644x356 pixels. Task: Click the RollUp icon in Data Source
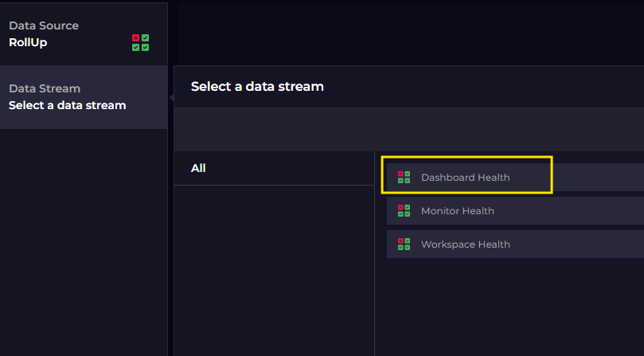tap(140, 43)
